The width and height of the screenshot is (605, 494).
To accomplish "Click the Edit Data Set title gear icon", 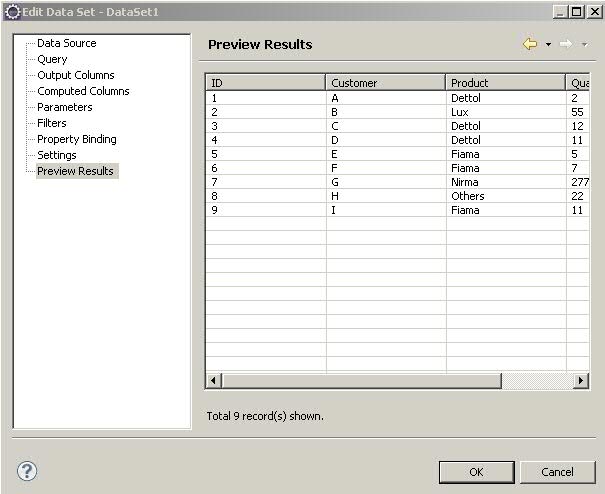I will (x=13, y=12).
